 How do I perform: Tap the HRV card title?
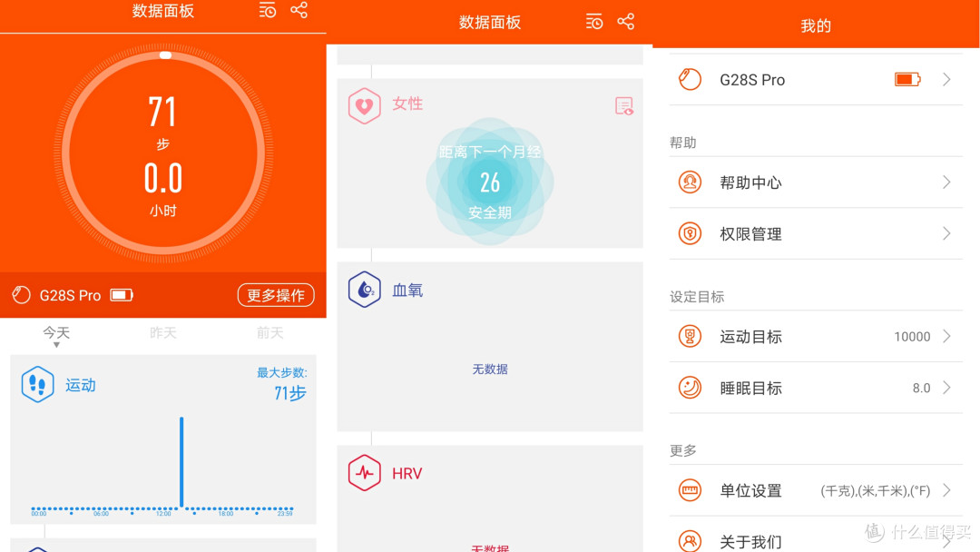pos(407,474)
